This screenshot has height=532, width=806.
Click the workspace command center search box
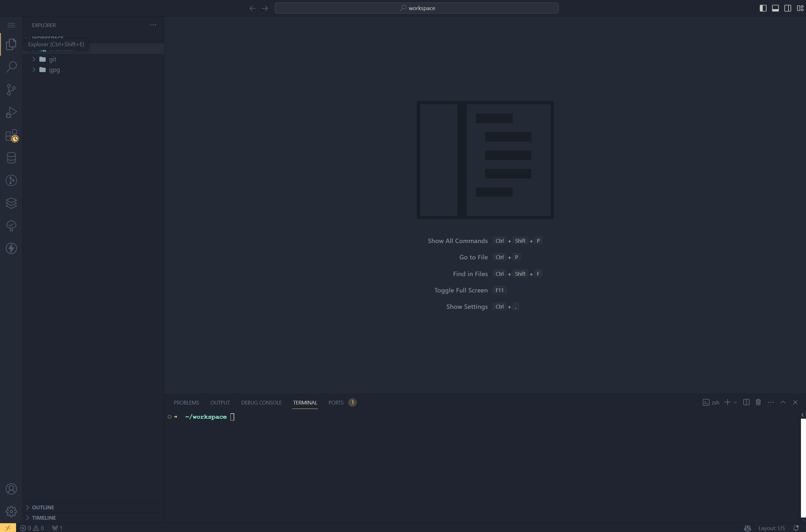(x=417, y=8)
